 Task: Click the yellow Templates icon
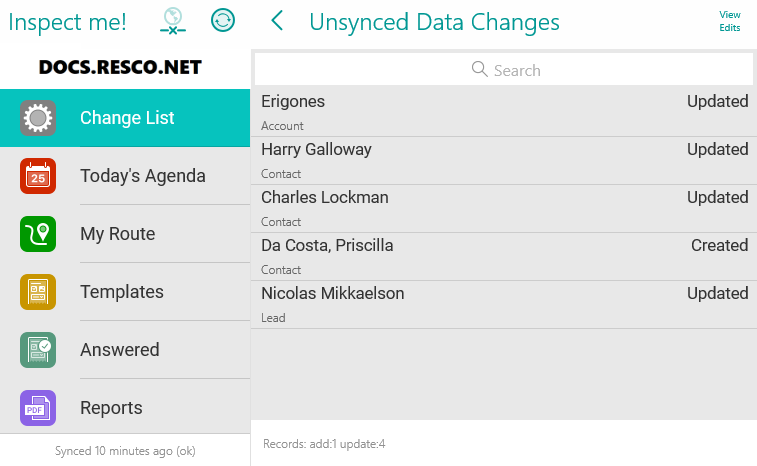(x=38, y=292)
